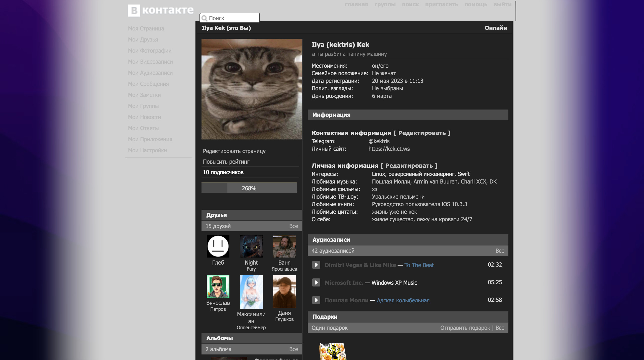Image resolution: width=644 pixels, height=360 pixels.
Task: Open Мои Настройки in sidebar
Action: click(x=147, y=150)
